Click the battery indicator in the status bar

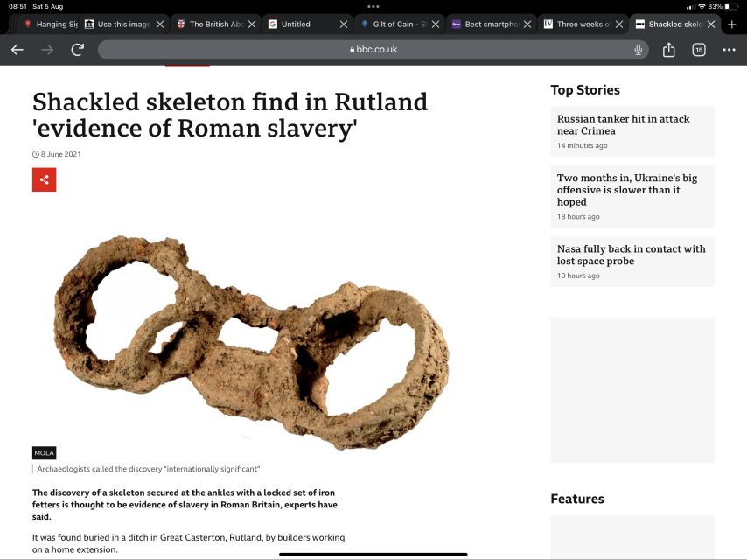coord(730,5)
